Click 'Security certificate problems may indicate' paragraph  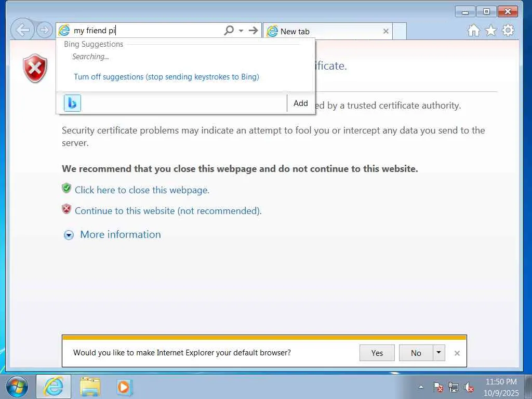[x=273, y=137]
